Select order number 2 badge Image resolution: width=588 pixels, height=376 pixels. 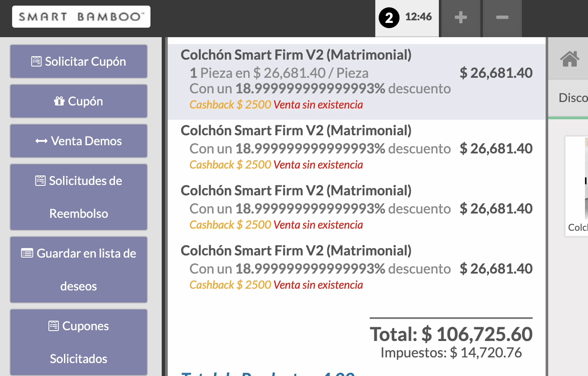click(x=389, y=18)
